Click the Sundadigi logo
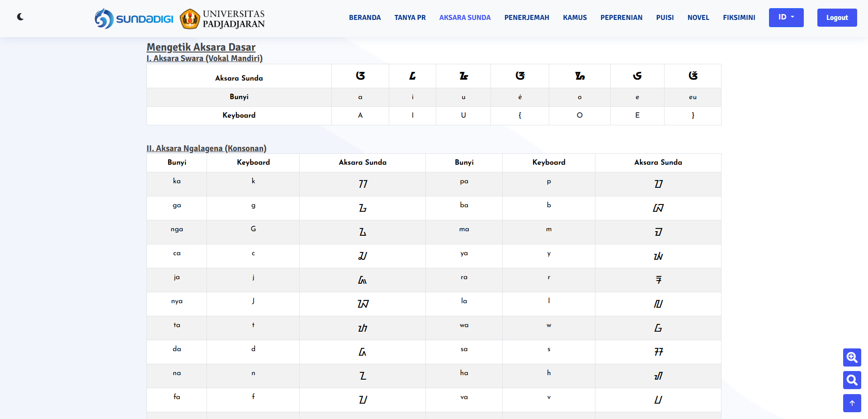The height and width of the screenshot is (419, 868). (x=134, y=19)
